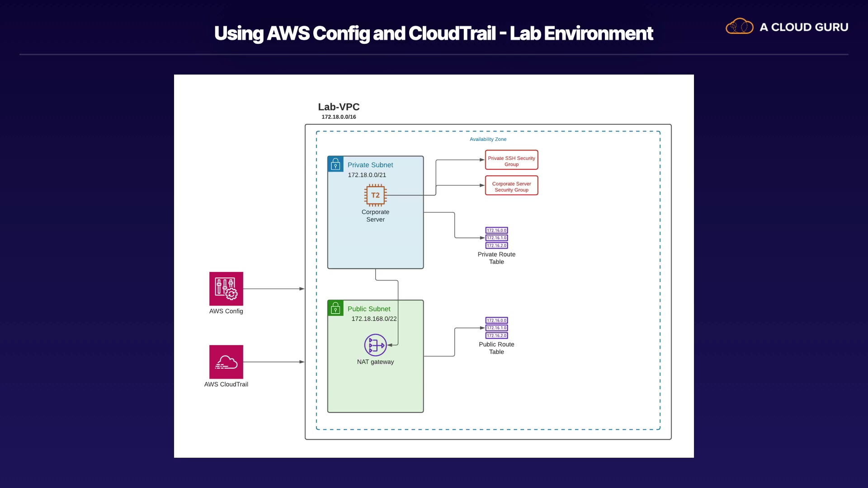The width and height of the screenshot is (868, 488).
Task: Click the A CLOUD GURU brand text
Action: 804,27
